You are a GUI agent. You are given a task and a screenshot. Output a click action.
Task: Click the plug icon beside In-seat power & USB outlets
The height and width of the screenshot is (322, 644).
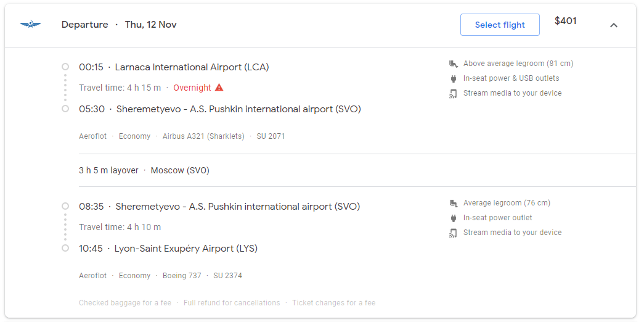point(454,78)
